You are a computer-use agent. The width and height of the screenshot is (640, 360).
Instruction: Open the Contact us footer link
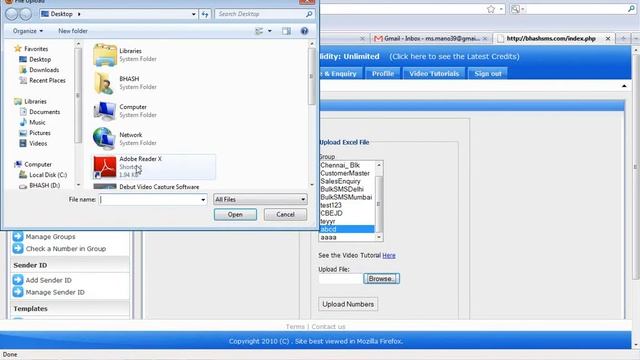tap(328, 327)
